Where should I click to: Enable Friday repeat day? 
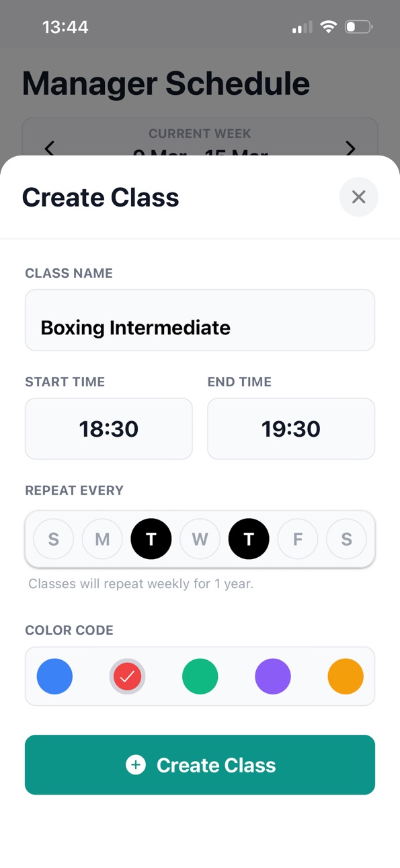coord(298,539)
